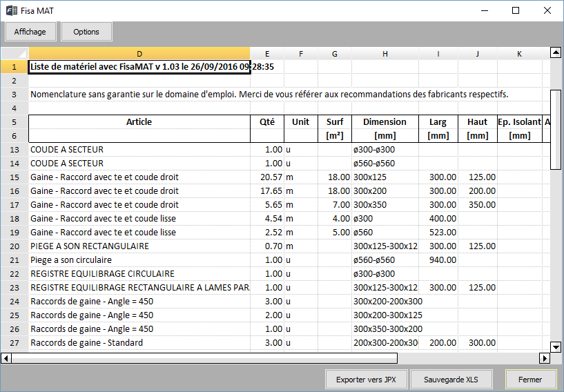Click the horizontal scrollbar thumb
The height and width of the screenshot is (392, 564).
click(204, 358)
